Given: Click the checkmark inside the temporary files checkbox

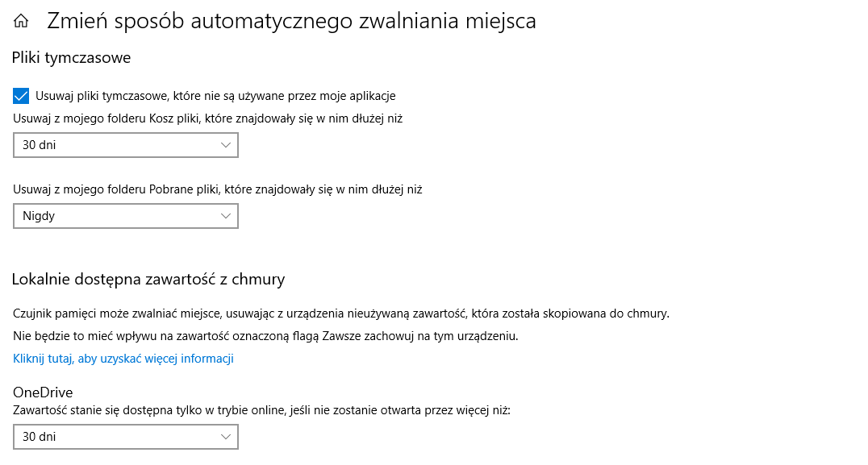Looking at the screenshot, I should pos(19,95).
